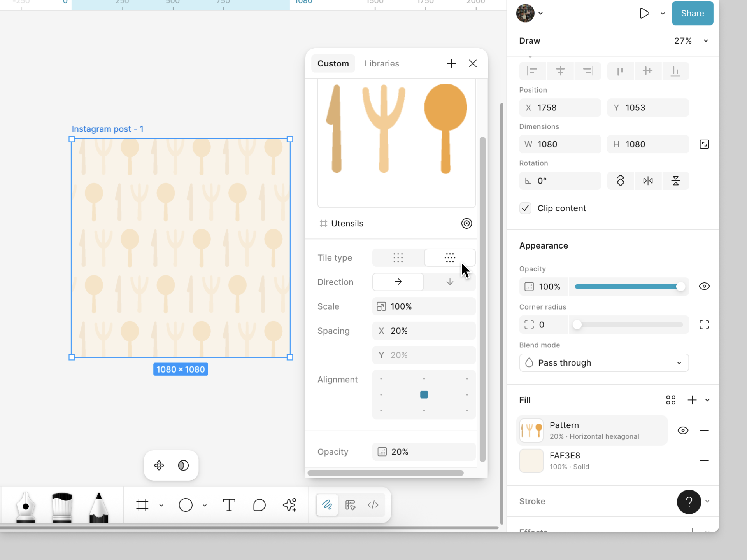Image resolution: width=747 pixels, height=560 pixels.
Task: Expand the Stroke section chevron
Action: pyautogui.click(x=707, y=502)
